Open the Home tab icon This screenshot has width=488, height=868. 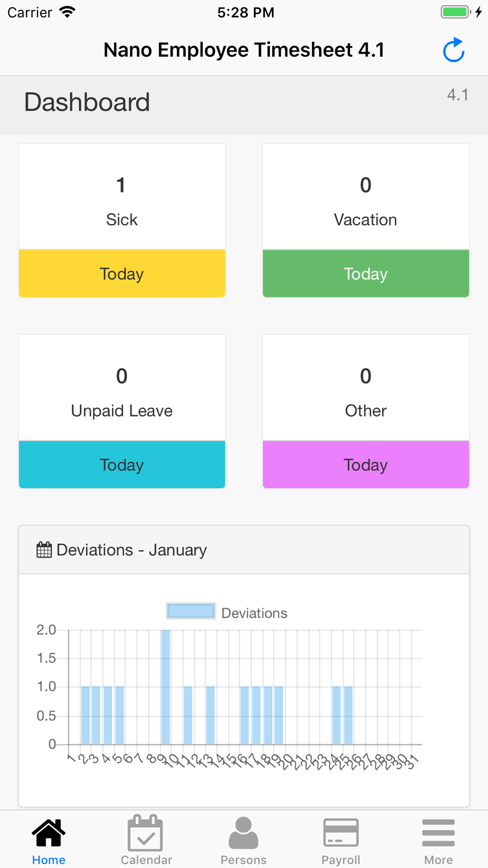tap(48, 832)
